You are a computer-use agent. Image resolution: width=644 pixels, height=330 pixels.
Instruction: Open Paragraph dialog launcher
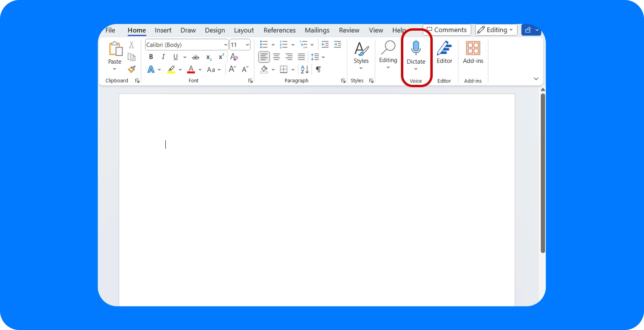click(x=343, y=81)
